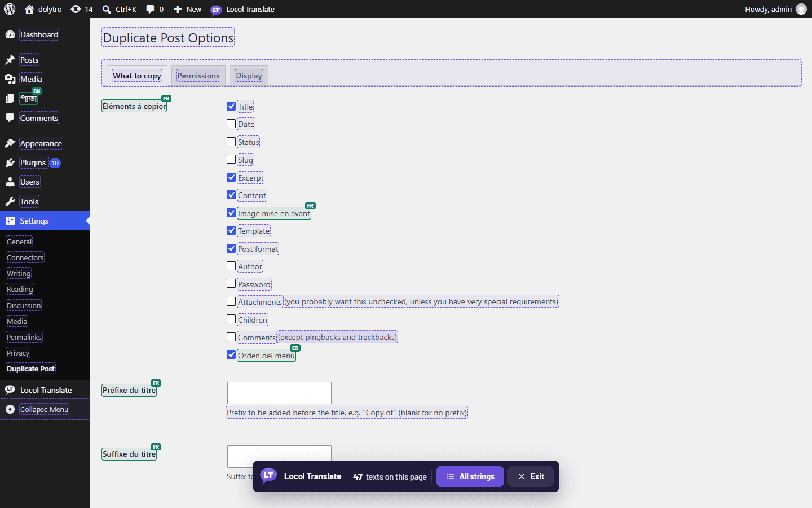This screenshot has height=508, width=812.
Task: Click the "47 texts on this page" text
Action: (390, 477)
